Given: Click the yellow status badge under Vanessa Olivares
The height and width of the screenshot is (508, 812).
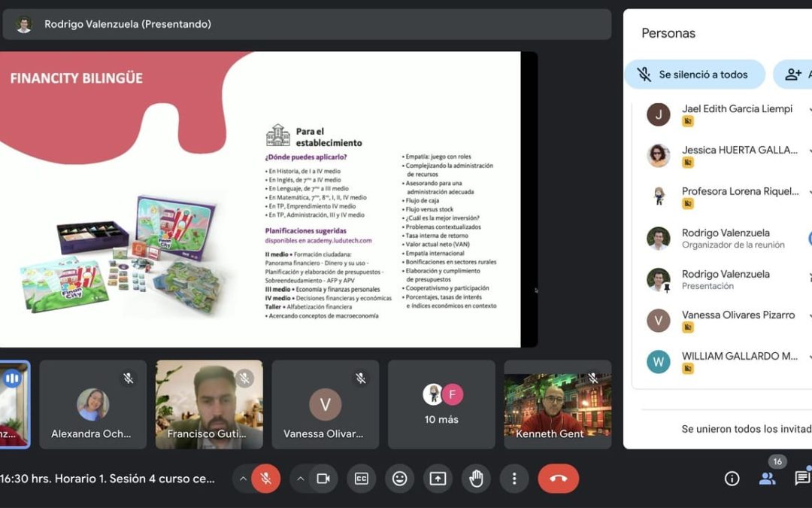Looking at the screenshot, I should pos(688,327).
